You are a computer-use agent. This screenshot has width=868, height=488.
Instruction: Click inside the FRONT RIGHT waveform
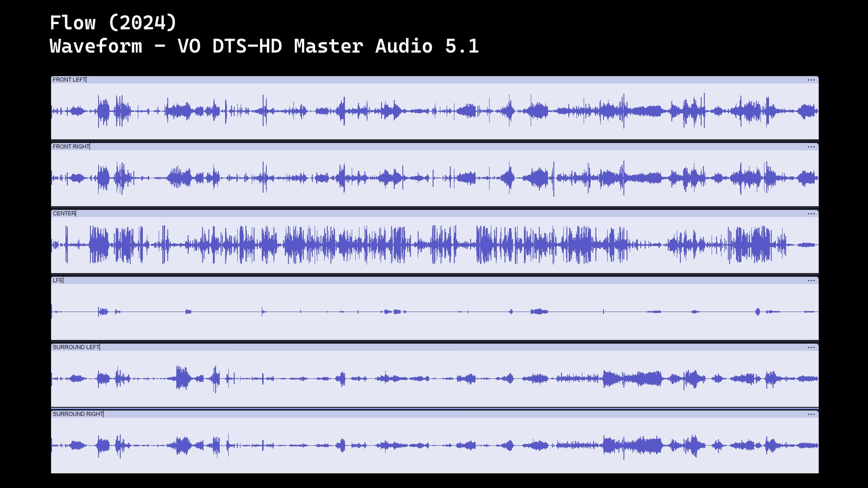[434, 178]
